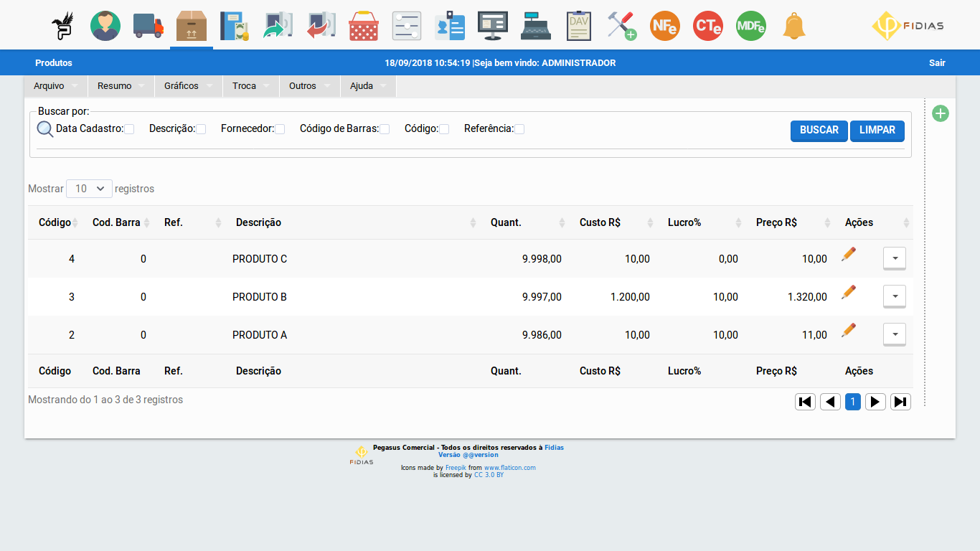
Task: Click the red shopping basket icon
Action: [364, 26]
